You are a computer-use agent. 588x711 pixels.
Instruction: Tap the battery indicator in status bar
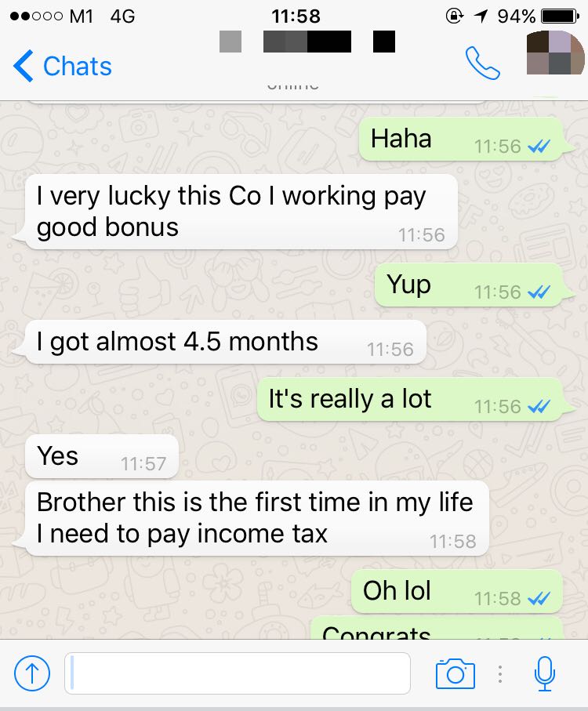[x=561, y=16]
